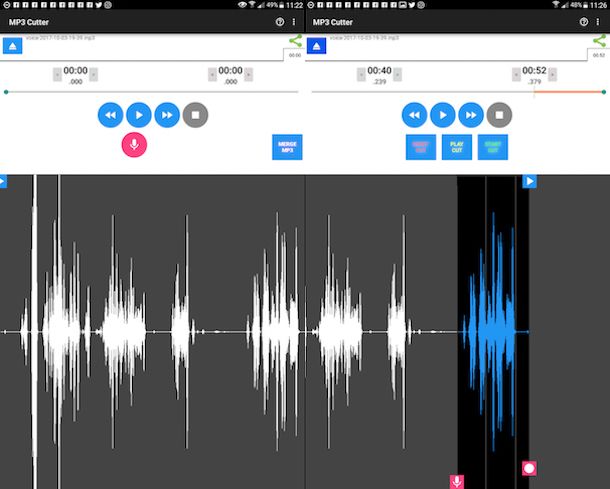Fast forward in the right screen

click(471, 115)
